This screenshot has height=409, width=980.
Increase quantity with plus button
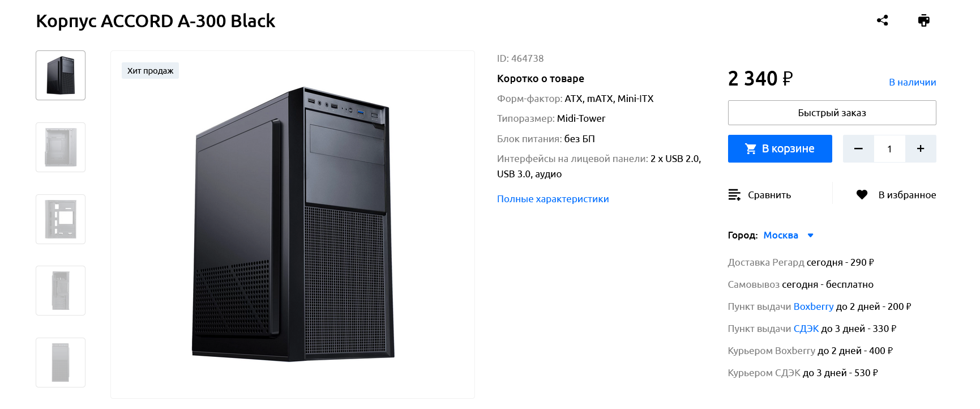(921, 149)
